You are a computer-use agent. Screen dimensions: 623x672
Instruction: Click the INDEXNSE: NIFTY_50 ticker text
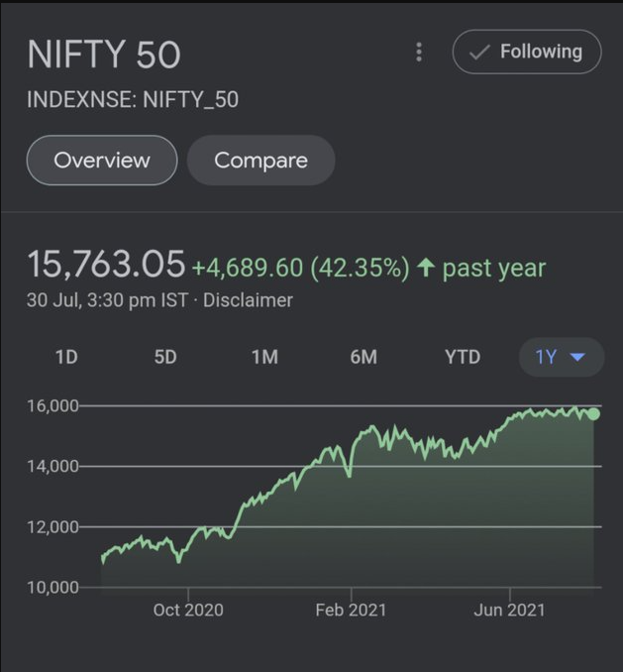coord(133,99)
